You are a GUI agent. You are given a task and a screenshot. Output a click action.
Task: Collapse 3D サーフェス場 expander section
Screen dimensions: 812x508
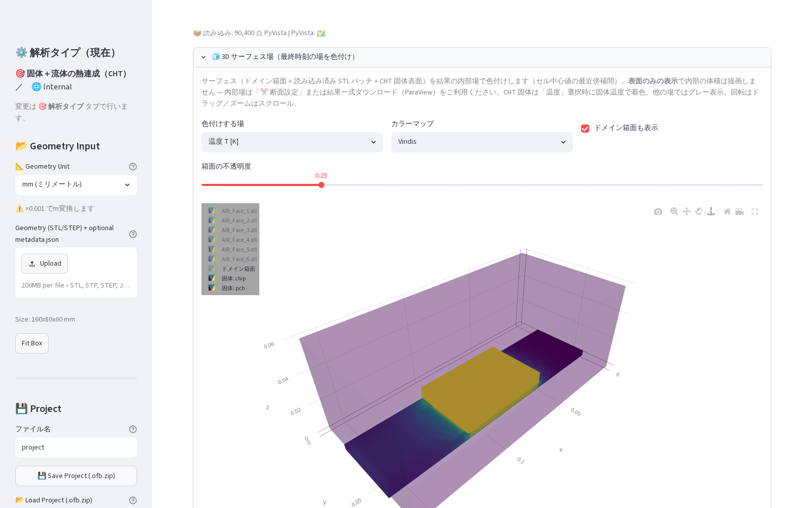pos(482,57)
